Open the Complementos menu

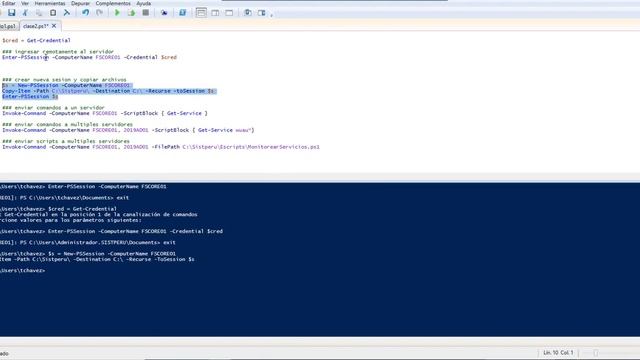113,3
